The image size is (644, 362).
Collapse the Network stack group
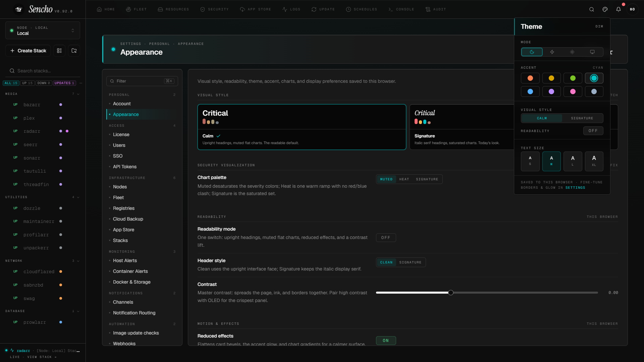[x=78, y=261]
